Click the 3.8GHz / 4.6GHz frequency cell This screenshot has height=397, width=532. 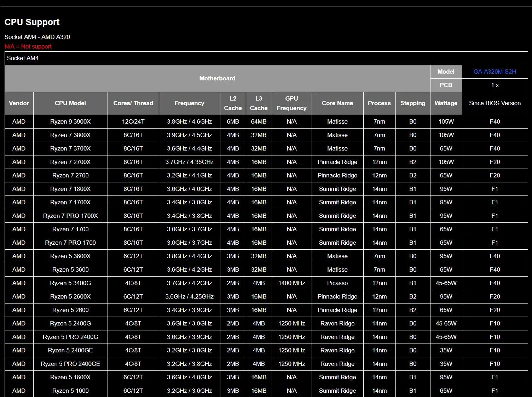pos(189,121)
